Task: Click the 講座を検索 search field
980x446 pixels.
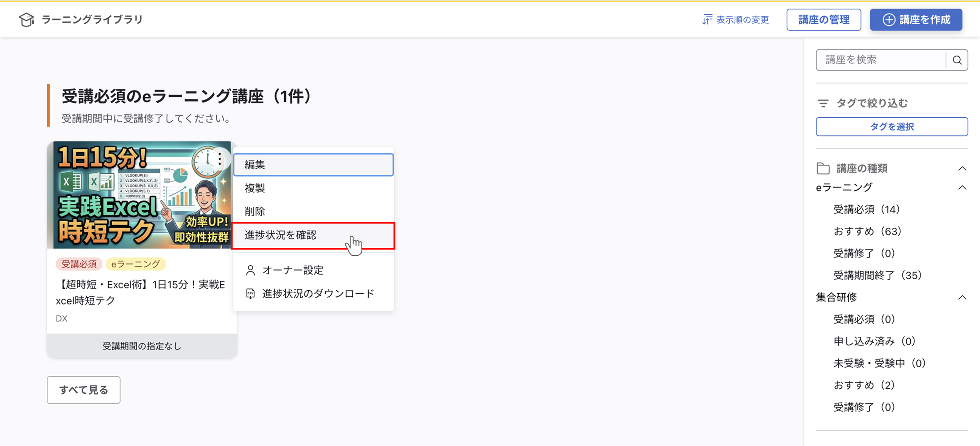Action: (875, 60)
